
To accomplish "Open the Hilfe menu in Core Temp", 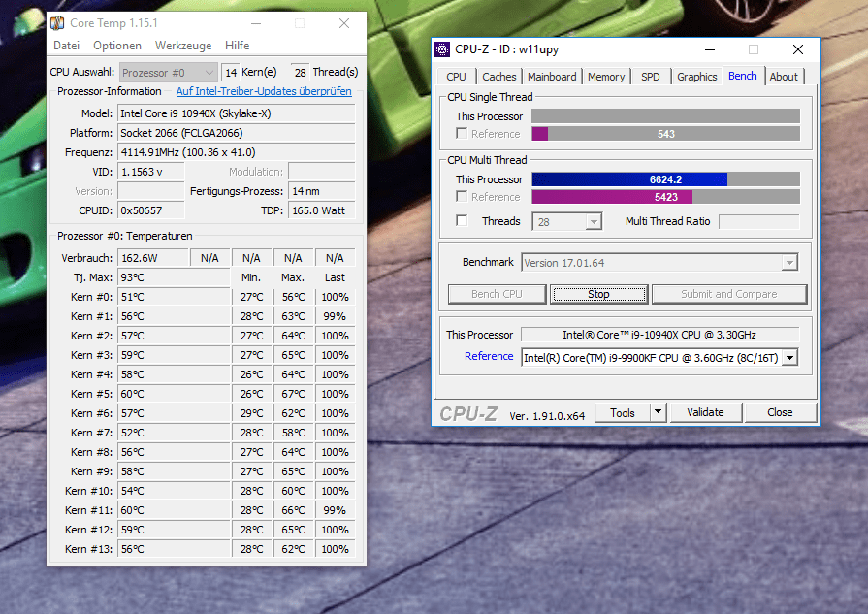I will (x=237, y=46).
